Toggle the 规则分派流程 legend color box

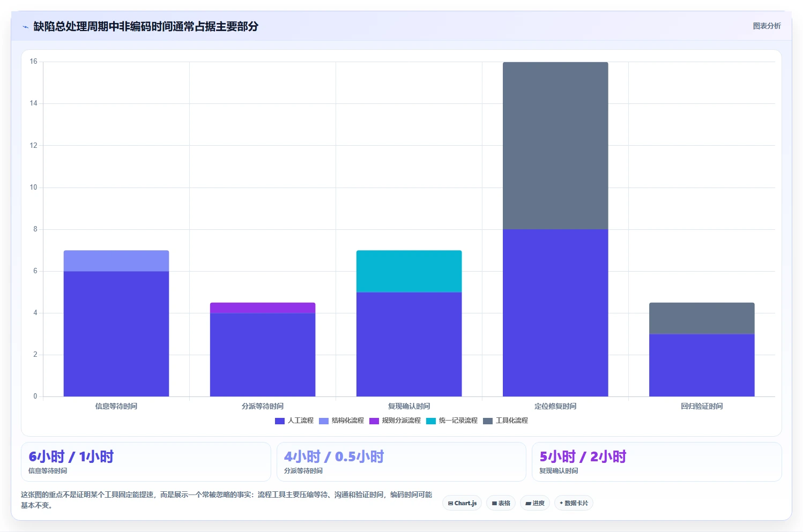pos(374,421)
